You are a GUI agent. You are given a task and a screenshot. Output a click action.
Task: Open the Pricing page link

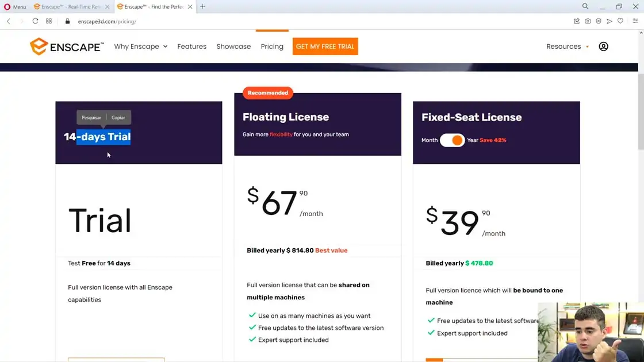272,47
